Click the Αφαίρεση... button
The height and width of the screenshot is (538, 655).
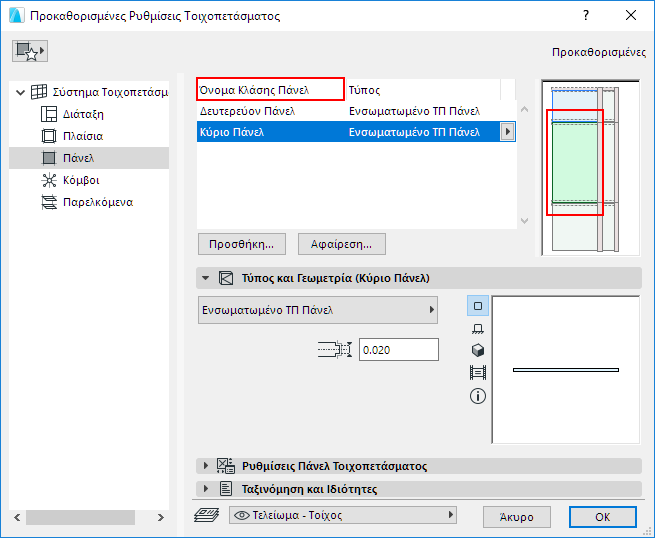(x=342, y=244)
